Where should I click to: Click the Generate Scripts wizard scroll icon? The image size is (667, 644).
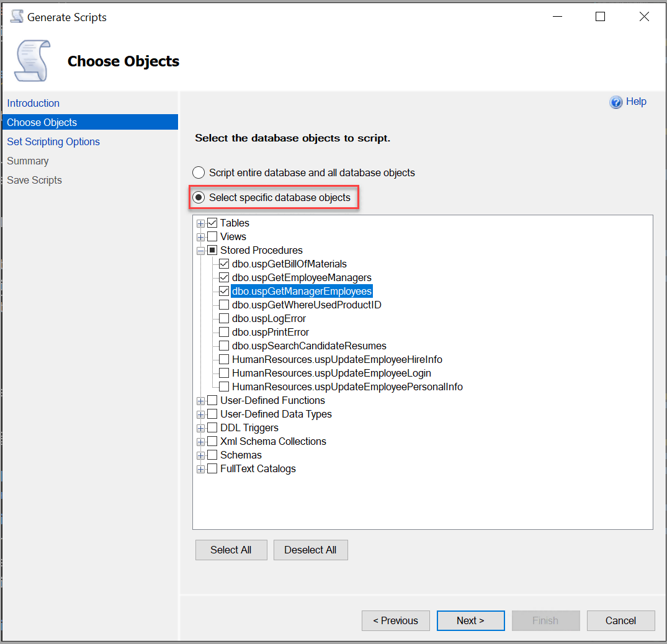31,60
